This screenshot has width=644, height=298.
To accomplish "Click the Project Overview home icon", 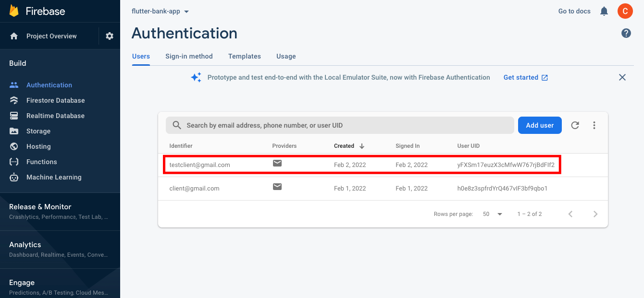I will (14, 36).
